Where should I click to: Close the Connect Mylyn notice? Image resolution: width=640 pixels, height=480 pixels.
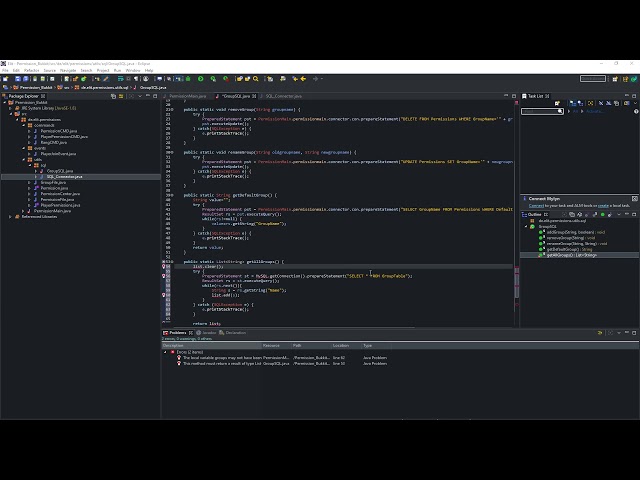[635, 199]
